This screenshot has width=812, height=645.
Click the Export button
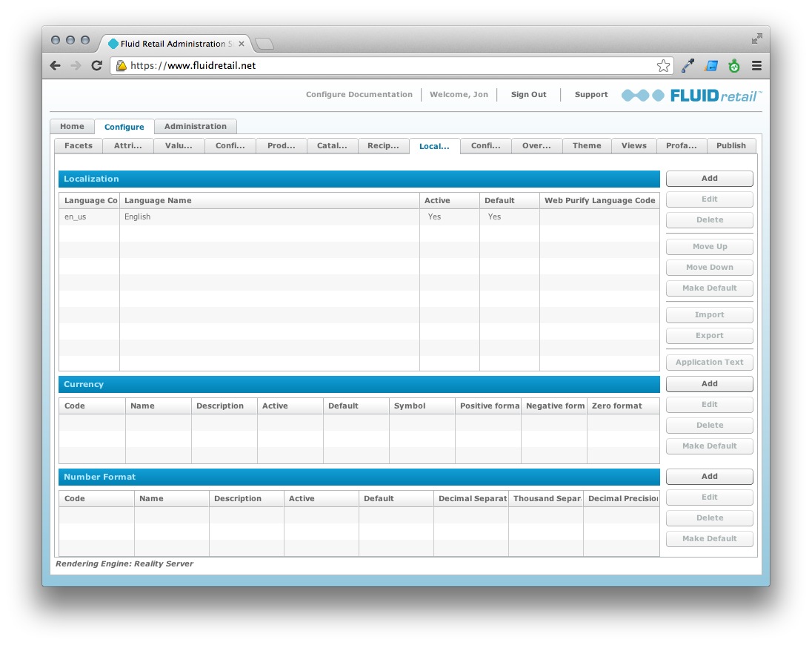pyautogui.click(x=708, y=335)
